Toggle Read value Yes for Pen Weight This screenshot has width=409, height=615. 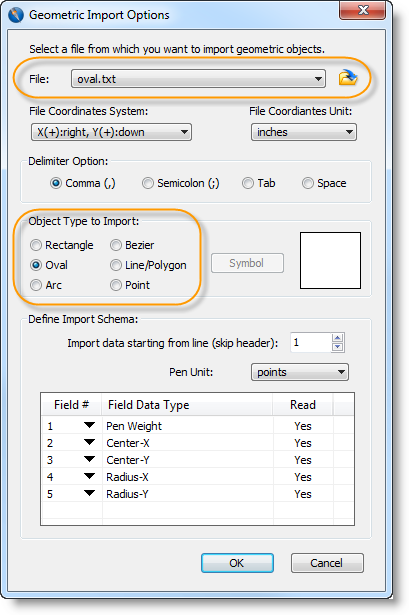[303, 426]
